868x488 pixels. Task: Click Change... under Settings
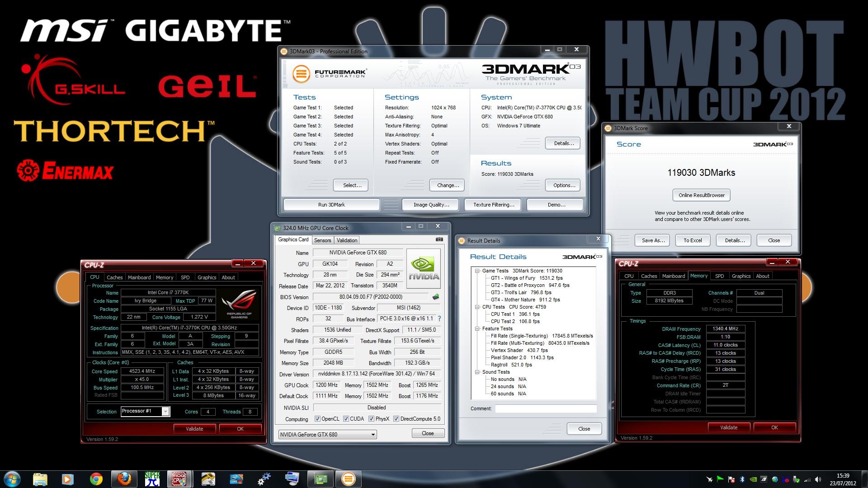pyautogui.click(x=448, y=185)
